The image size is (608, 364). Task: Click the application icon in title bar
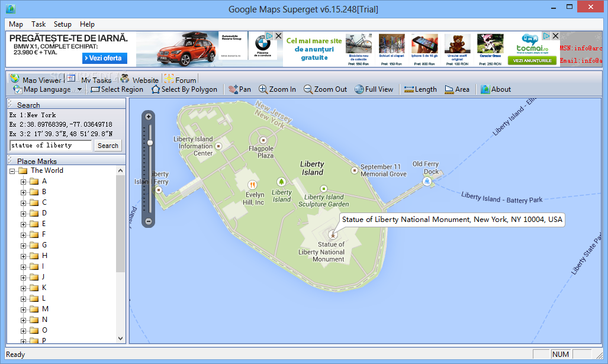pos(11,8)
